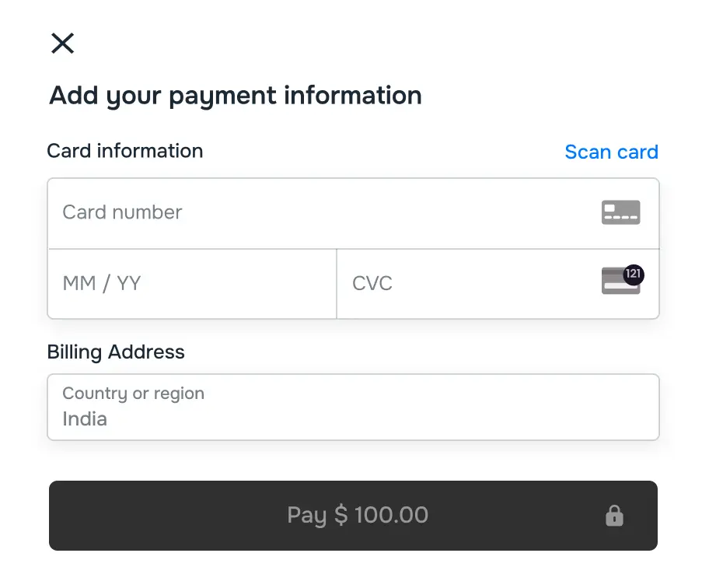Click 'India' to pick another region

[83, 418]
